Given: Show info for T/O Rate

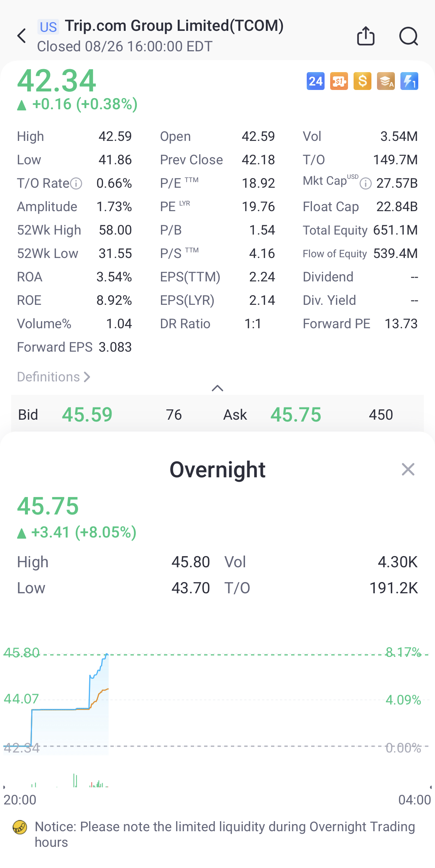Looking at the screenshot, I should pos(76,183).
